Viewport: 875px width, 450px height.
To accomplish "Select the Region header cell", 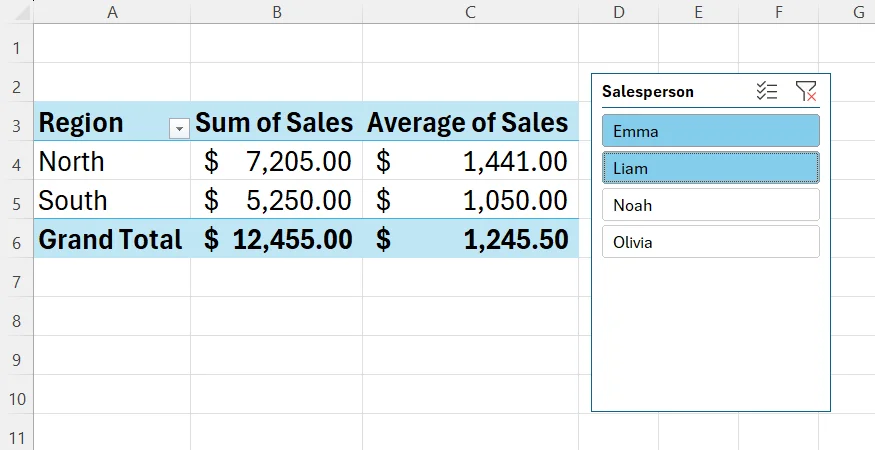I will pyautogui.click(x=112, y=121).
